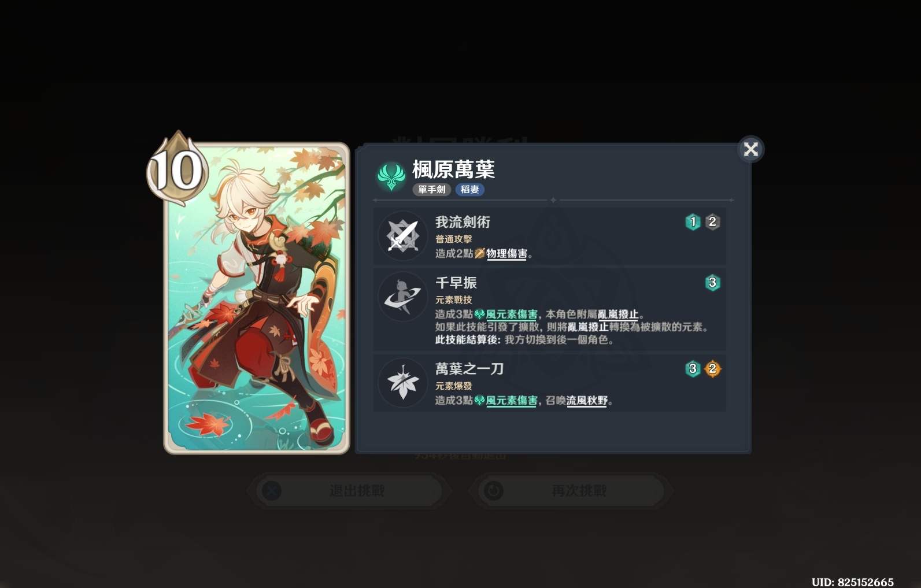Open 風元素傷害 link in 千早振 description
921x588 pixels.
tap(512, 315)
